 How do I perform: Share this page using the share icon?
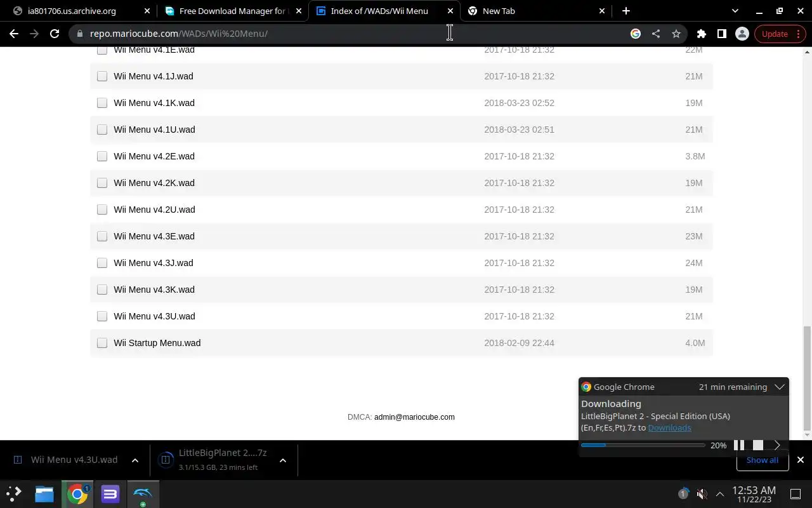656,34
